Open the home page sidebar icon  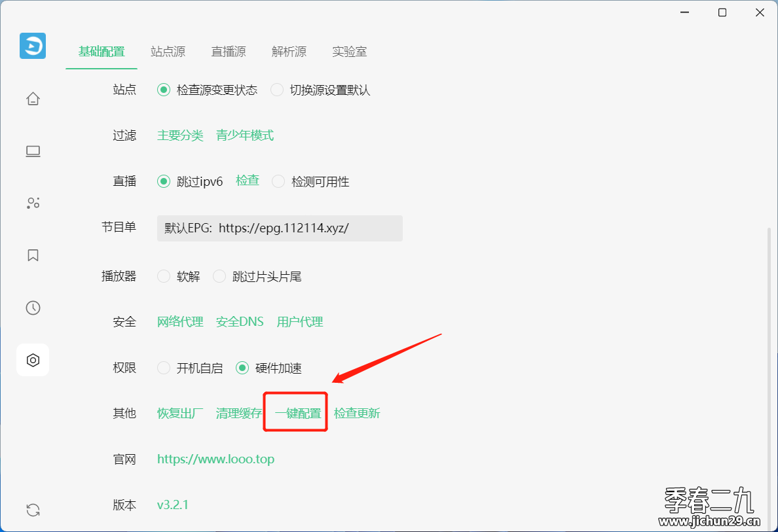(x=33, y=99)
